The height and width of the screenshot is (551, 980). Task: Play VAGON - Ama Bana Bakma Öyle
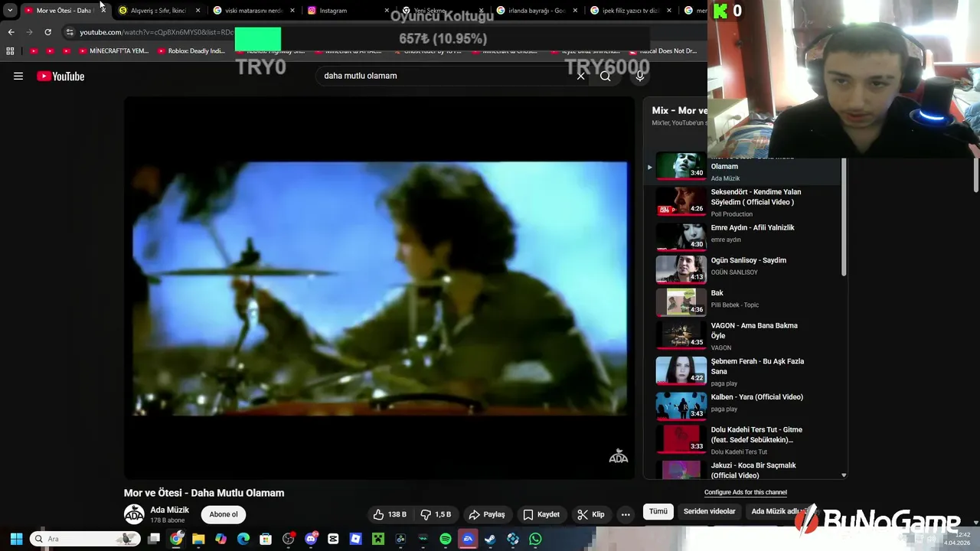pyautogui.click(x=743, y=335)
